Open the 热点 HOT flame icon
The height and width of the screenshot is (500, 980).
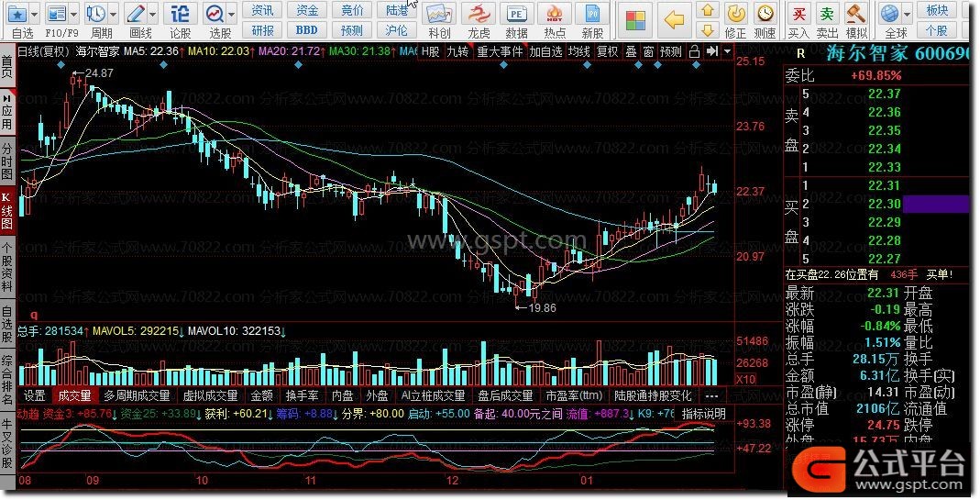pos(555,14)
